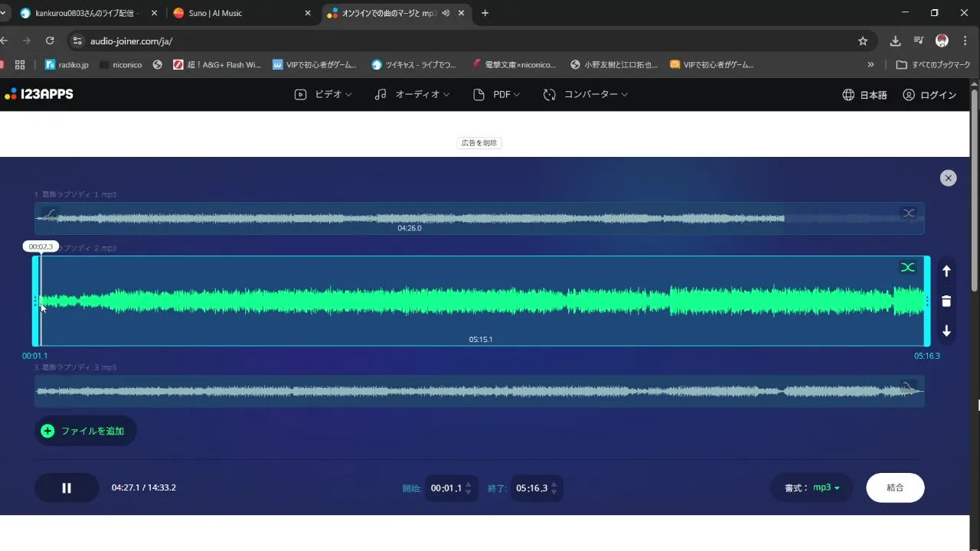
Task: Switch to the kankurou0803 live stream tab
Action: pos(89,13)
